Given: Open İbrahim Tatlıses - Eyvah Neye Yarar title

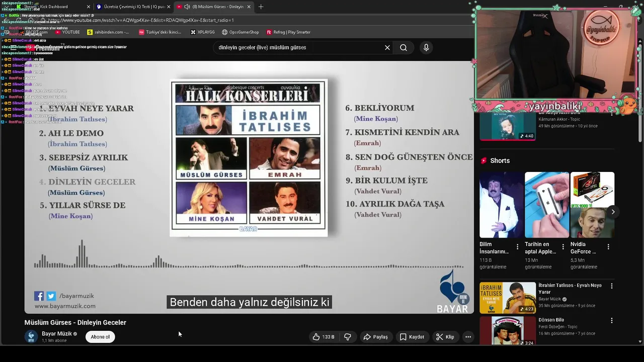Looking at the screenshot, I should tap(570, 289).
